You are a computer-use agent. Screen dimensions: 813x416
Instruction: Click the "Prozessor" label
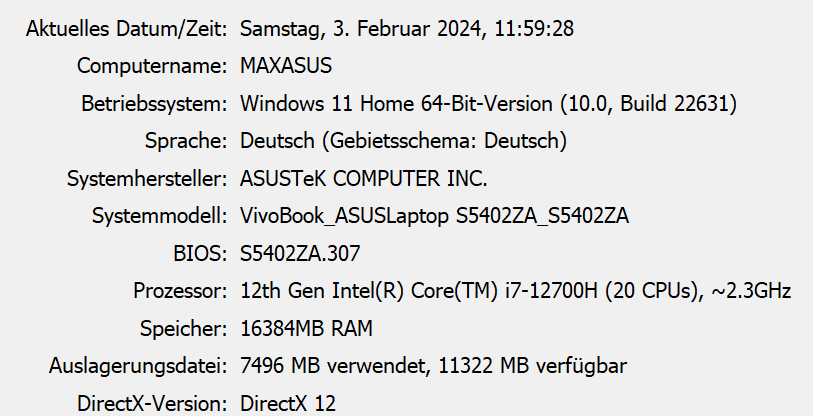(180, 291)
